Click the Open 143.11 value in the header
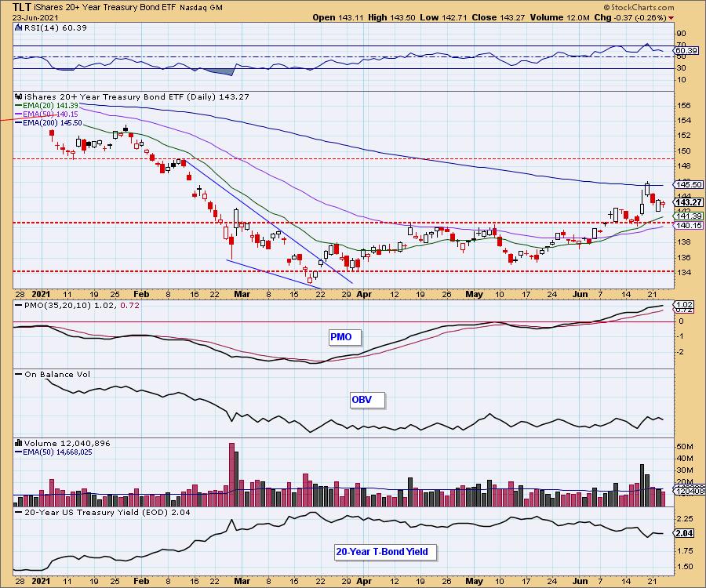Screen dimensions: 706x588 338,17
